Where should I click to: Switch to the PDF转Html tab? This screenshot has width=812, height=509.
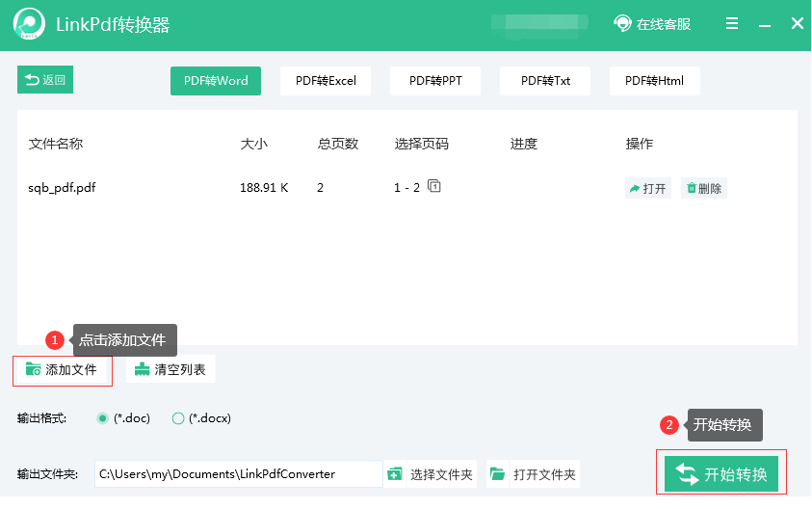tap(655, 81)
